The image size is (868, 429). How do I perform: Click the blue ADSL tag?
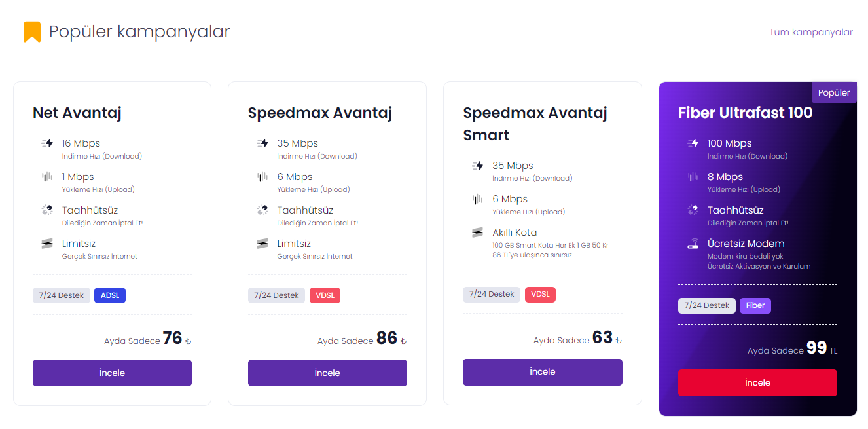[x=110, y=295]
